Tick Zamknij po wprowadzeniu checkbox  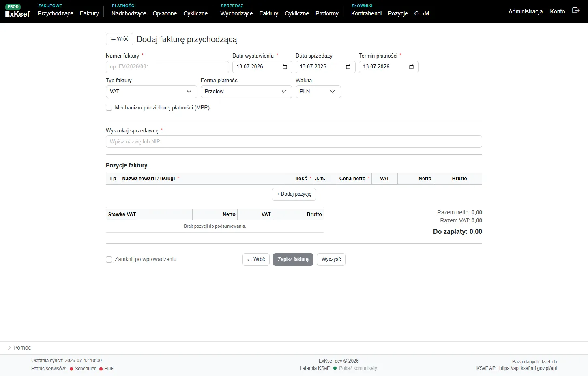pos(109,259)
